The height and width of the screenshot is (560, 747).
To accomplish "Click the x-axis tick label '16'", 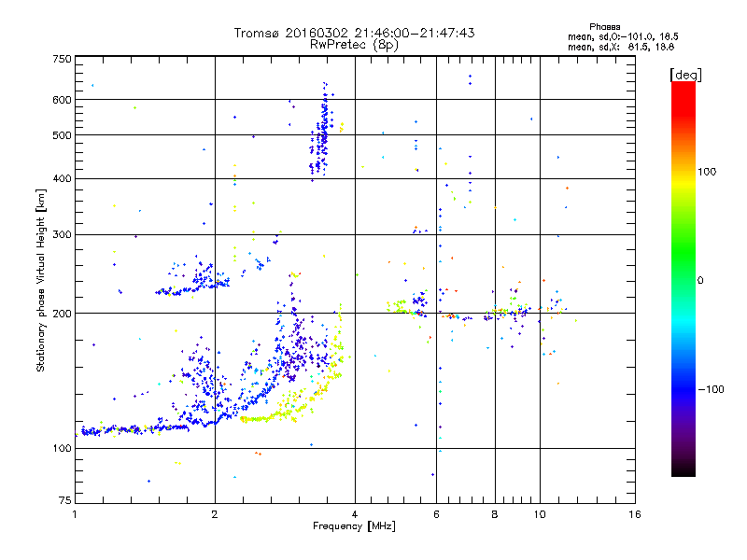I will point(635,514).
